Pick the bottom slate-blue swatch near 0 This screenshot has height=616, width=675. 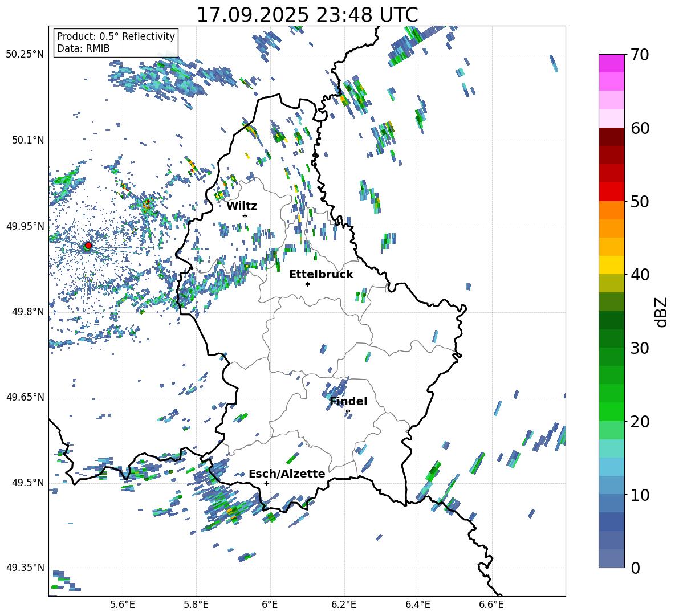(x=612, y=558)
